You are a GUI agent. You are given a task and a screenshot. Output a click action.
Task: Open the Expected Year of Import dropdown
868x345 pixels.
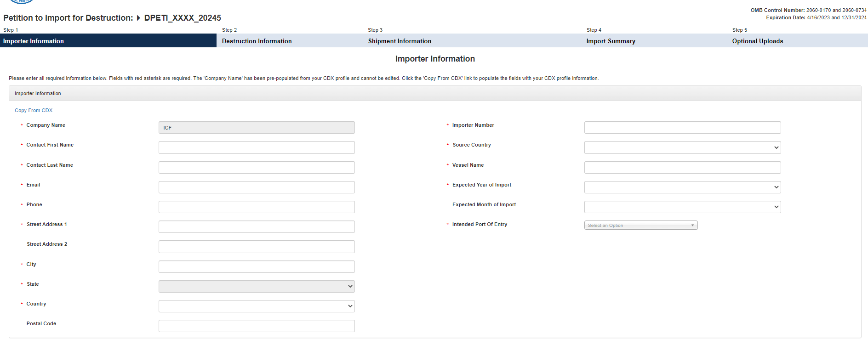[682, 187]
